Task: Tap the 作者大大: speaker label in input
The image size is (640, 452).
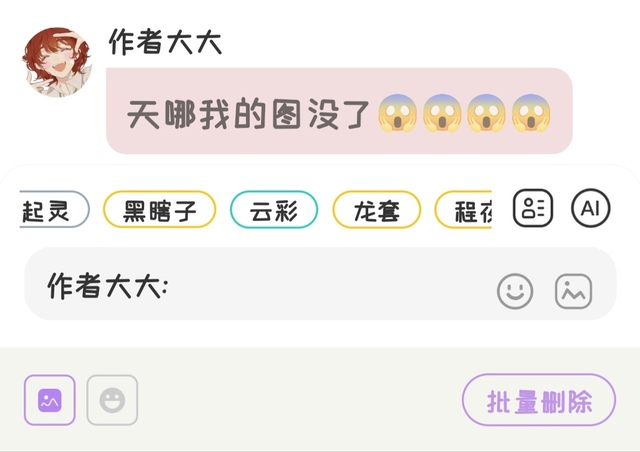Action: (x=107, y=285)
